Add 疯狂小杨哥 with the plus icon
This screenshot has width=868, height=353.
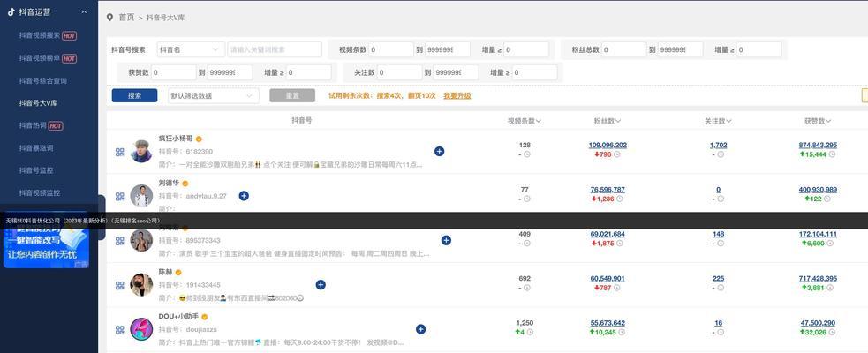click(x=439, y=151)
